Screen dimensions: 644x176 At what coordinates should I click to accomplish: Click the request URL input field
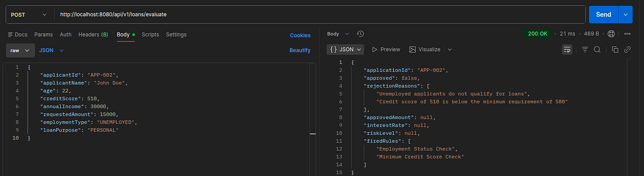[320, 14]
